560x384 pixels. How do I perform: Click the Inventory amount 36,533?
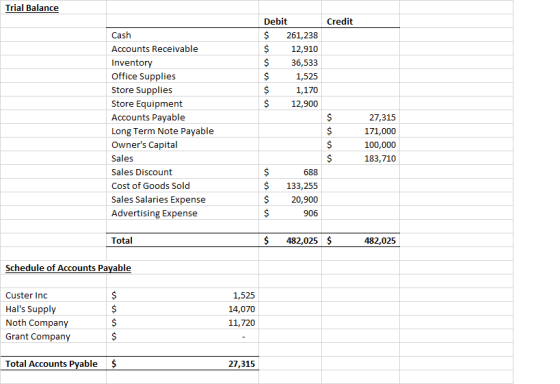pos(304,63)
